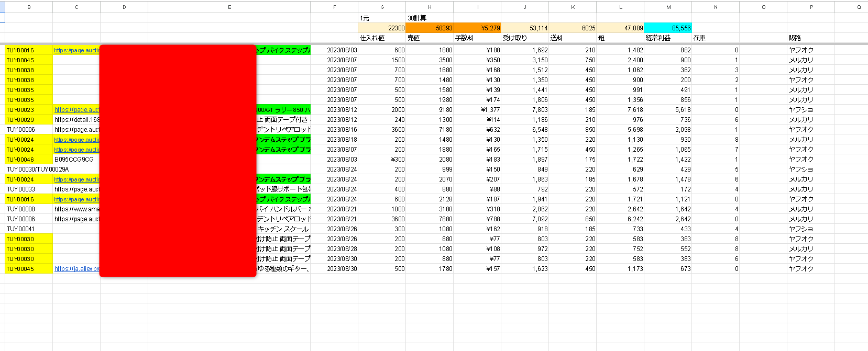Select column header M

tap(668, 7)
